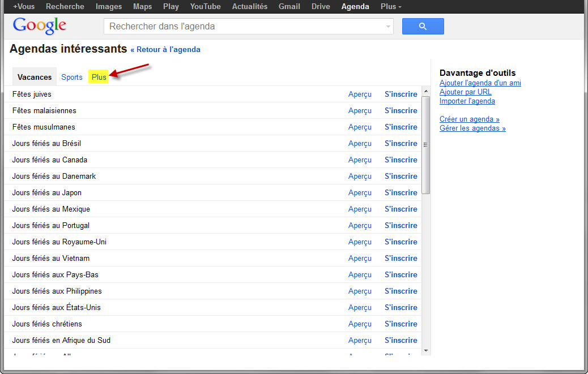The height and width of the screenshot is (374, 588).
Task: Click Aperçu for Jours fériés aux Pays-Bas
Action: [360, 276]
